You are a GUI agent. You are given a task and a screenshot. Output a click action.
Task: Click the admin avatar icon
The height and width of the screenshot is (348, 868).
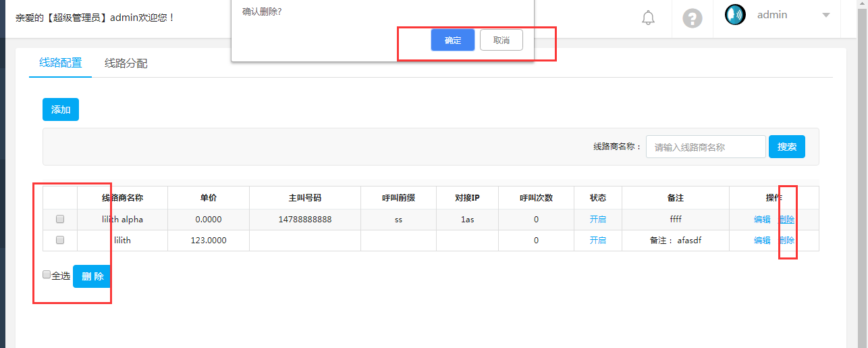pyautogui.click(x=735, y=15)
